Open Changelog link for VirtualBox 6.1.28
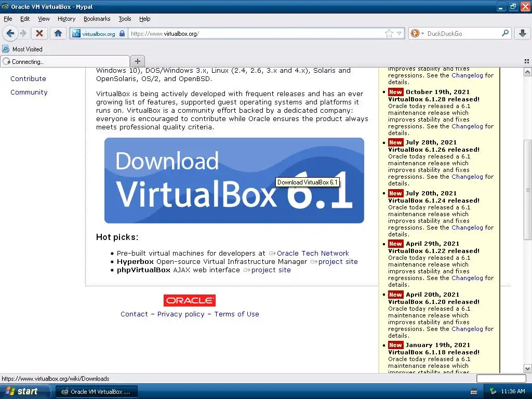This screenshot has width=532, height=399. [x=467, y=126]
